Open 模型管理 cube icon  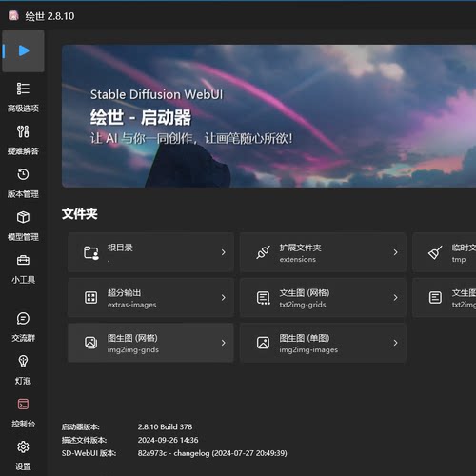23,217
